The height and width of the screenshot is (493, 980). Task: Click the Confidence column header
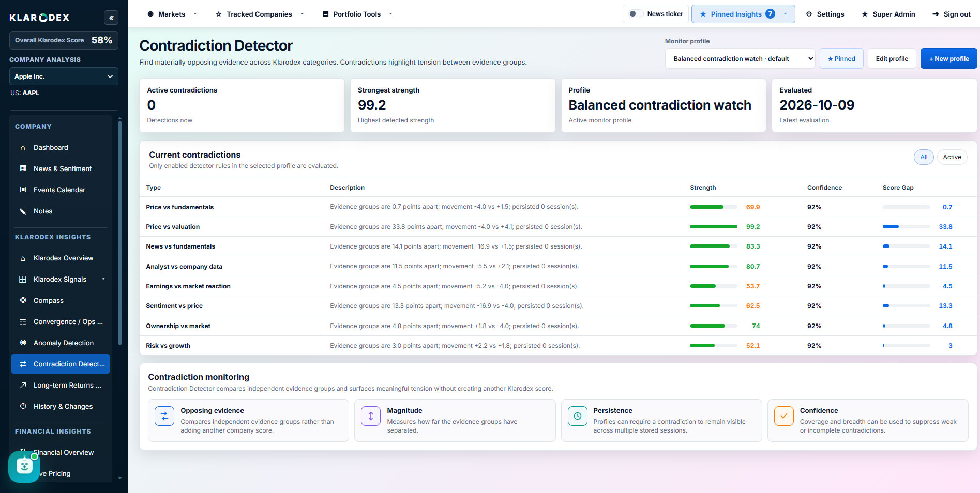pyautogui.click(x=824, y=188)
